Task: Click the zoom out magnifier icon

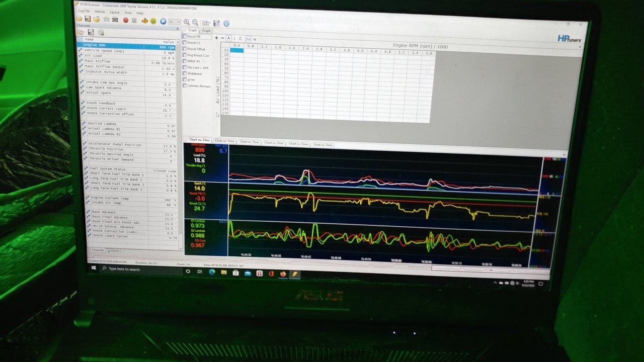Action: tap(195, 22)
